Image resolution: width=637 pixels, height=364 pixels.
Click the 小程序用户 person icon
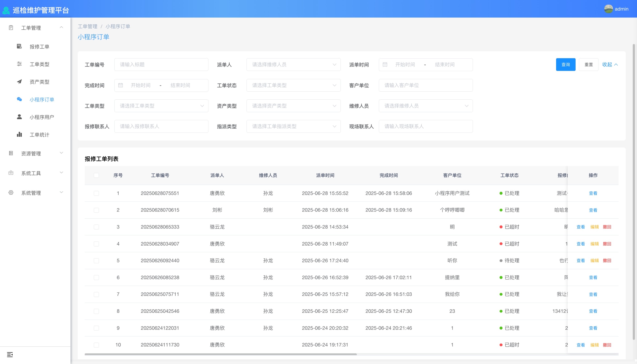click(19, 117)
